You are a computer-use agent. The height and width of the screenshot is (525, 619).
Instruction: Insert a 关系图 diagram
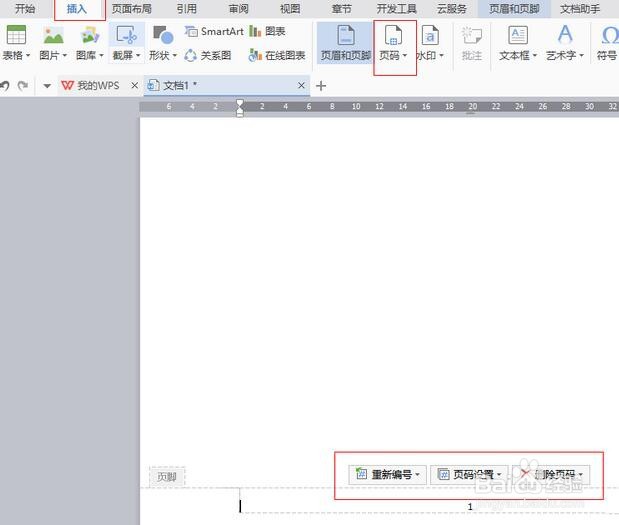coord(208,56)
